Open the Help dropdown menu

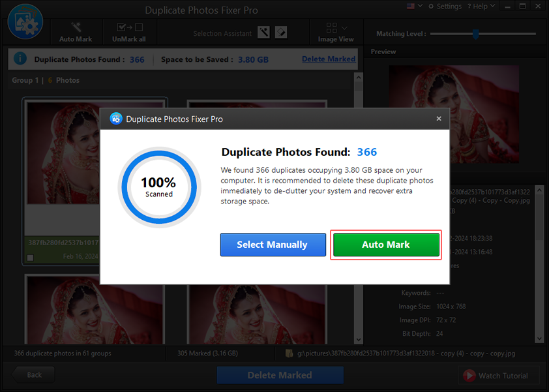coord(481,7)
